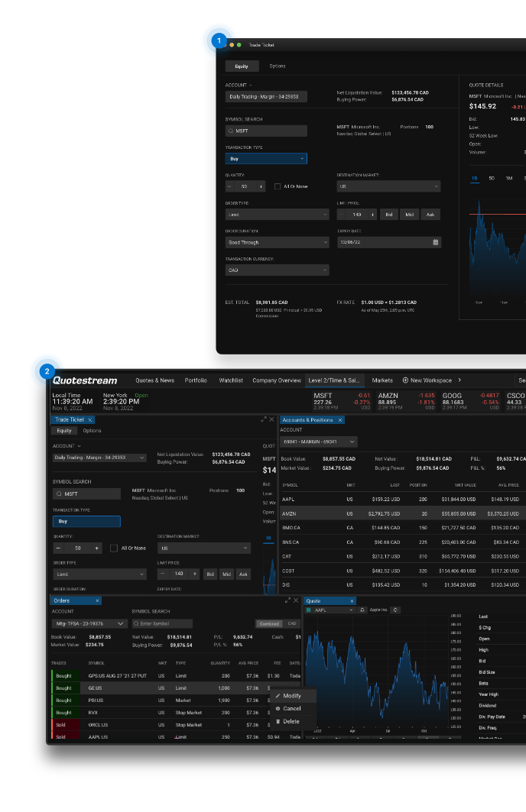The width and height of the screenshot is (526, 812).
Task: Close the Quote tab with x
Action: click(x=352, y=601)
